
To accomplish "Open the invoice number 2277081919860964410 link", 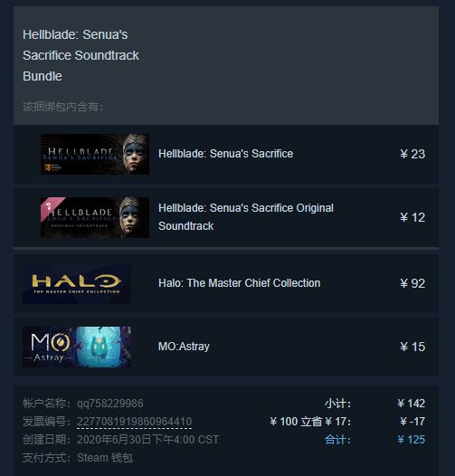I will pyautogui.click(x=134, y=422).
